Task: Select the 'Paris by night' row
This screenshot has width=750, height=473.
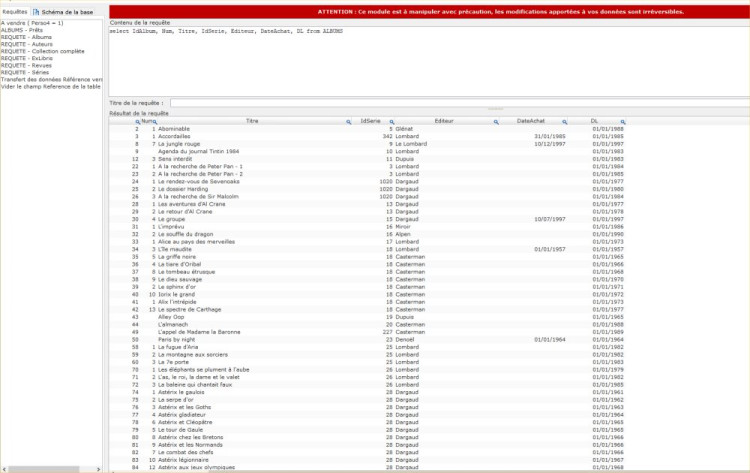Action: (367, 340)
